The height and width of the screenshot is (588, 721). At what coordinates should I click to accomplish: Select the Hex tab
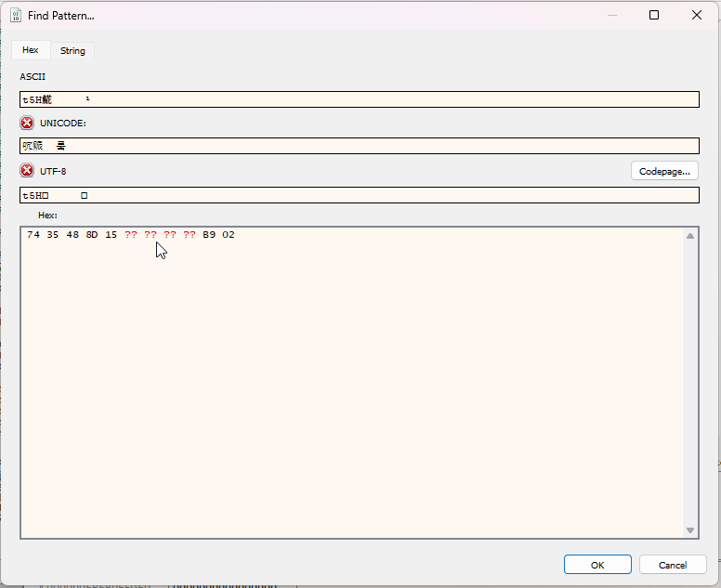pos(30,50)
